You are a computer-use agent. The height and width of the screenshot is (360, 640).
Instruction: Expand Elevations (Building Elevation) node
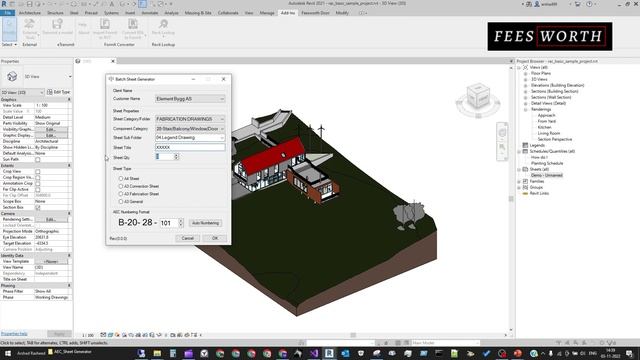coord(525,85)
